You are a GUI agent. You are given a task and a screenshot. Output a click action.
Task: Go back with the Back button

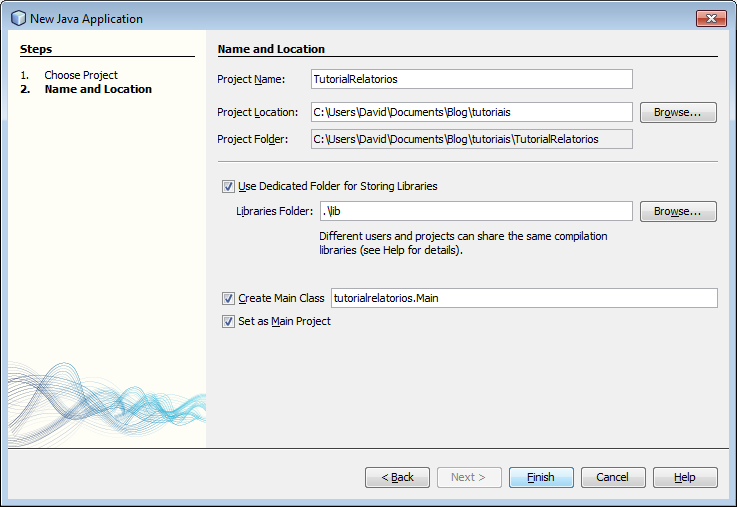coord(397,477)
